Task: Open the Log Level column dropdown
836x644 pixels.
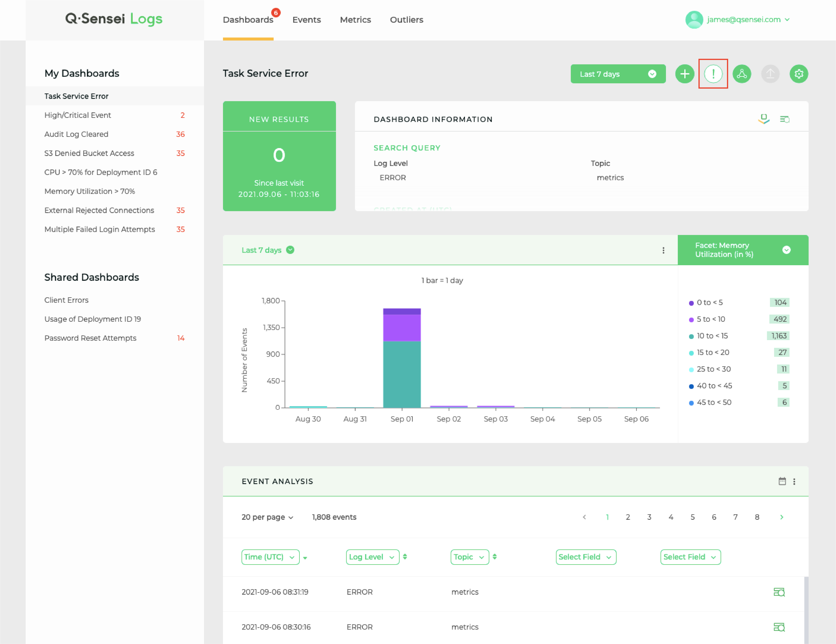Action: click(x=372, y=557)
